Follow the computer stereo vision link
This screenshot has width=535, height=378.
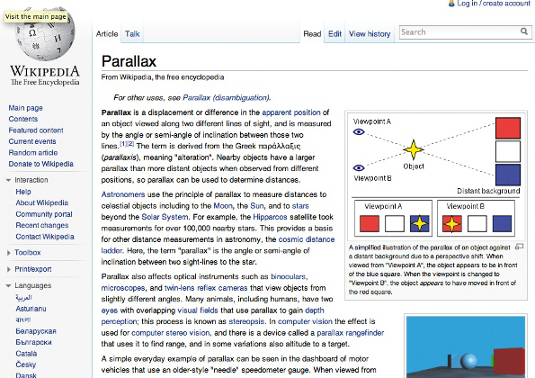(171, 333)
